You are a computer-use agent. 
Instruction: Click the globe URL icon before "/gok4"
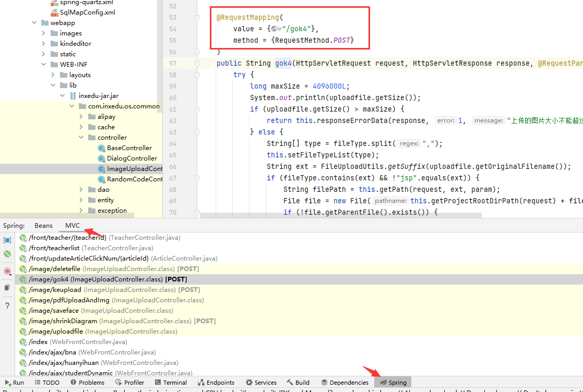[x=275, y=29]
